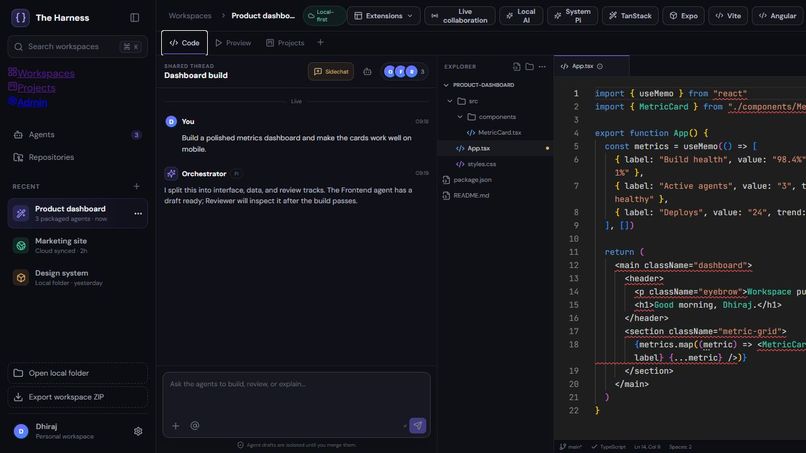
Task: Open the thread participants avatars group
Action: coord(405,71)
